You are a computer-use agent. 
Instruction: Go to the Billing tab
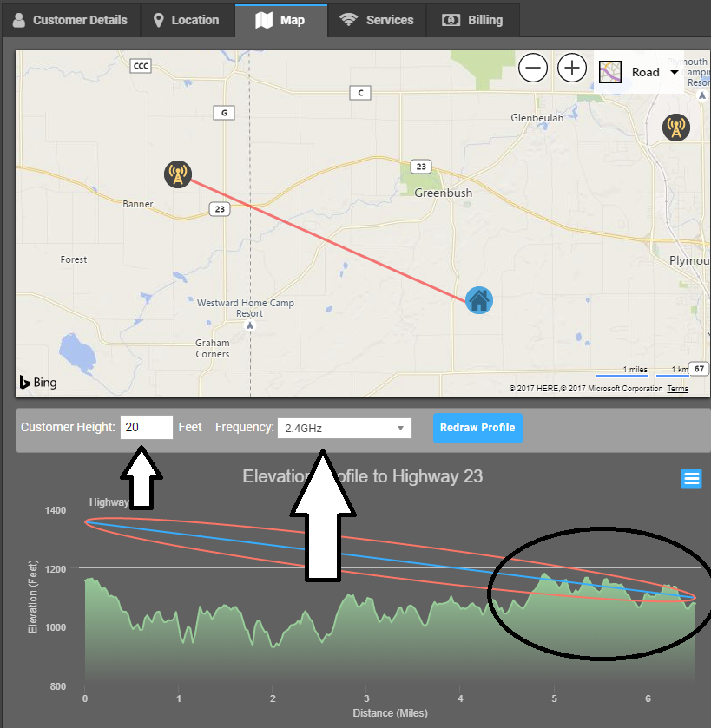473,20
